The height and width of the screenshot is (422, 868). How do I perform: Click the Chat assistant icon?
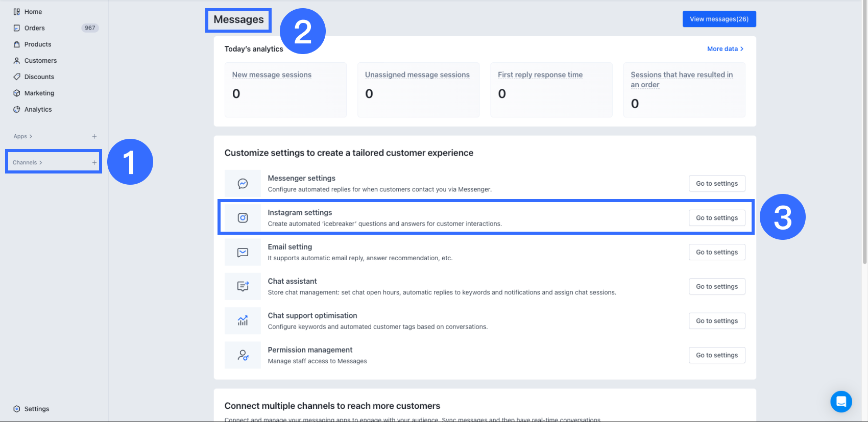pyautogui.click(x=243, y=286)
